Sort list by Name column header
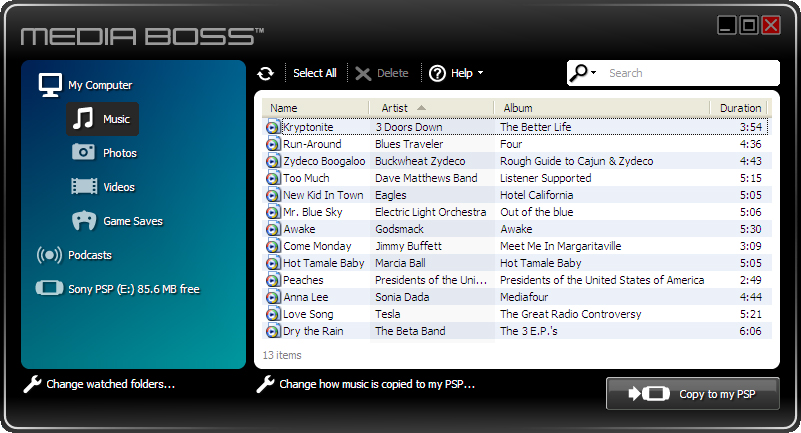Screen dimensions: 801x433 click(316, 108)
